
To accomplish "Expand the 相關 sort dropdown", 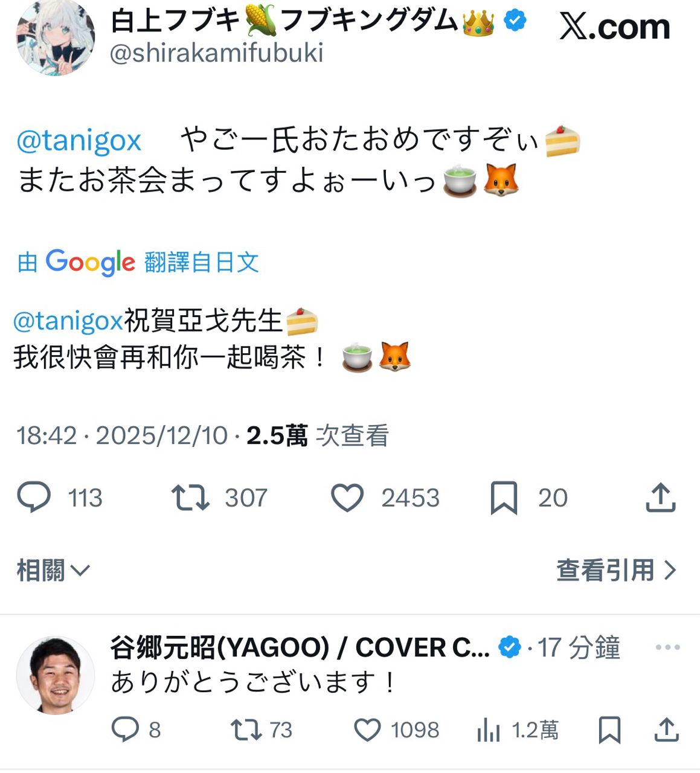I will pyautogui.click(x=53, y=570).
